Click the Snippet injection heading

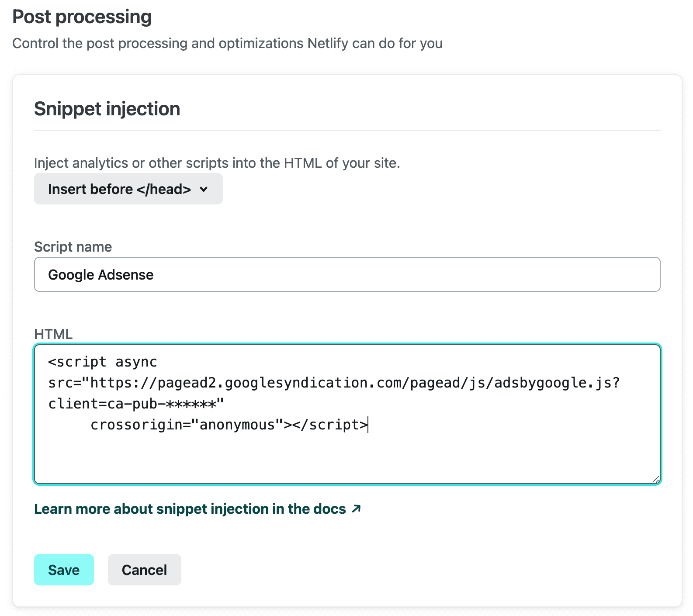(107, 109)
